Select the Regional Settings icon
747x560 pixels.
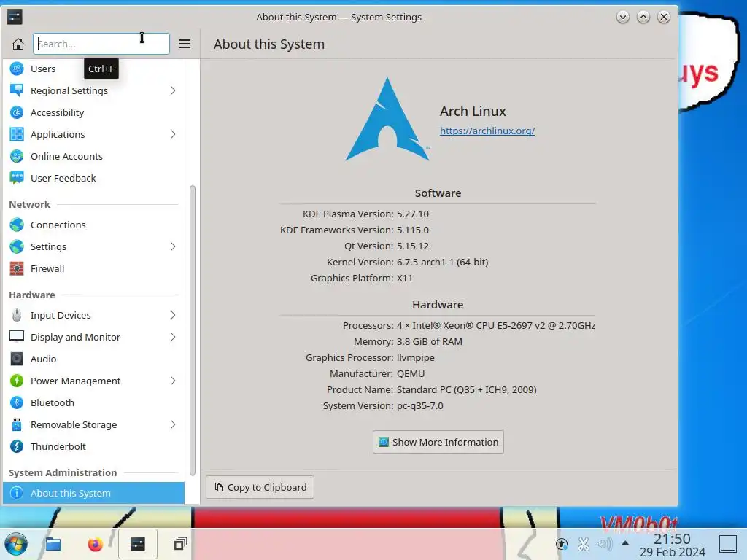[x=17, y=90]
